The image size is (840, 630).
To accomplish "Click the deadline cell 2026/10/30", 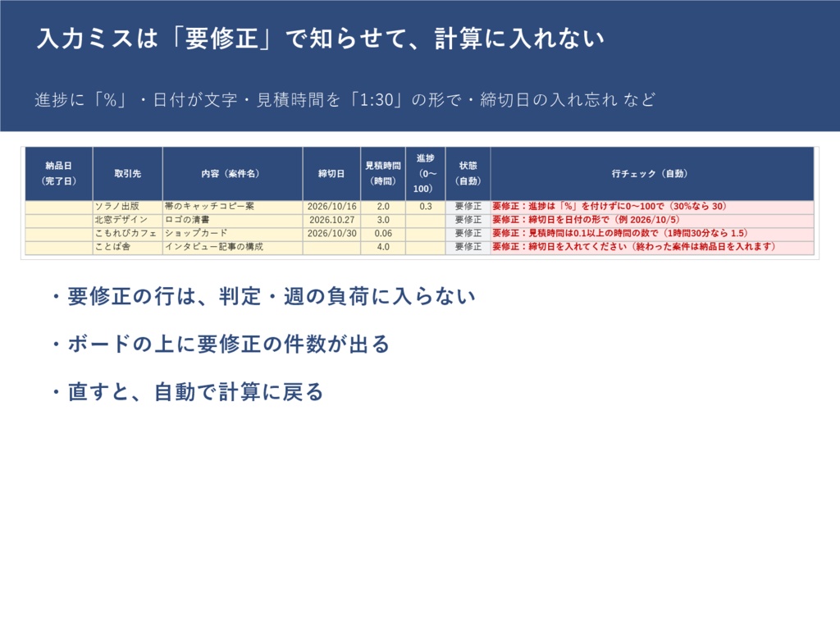I will pyautogui.click(x=331, y=234).
